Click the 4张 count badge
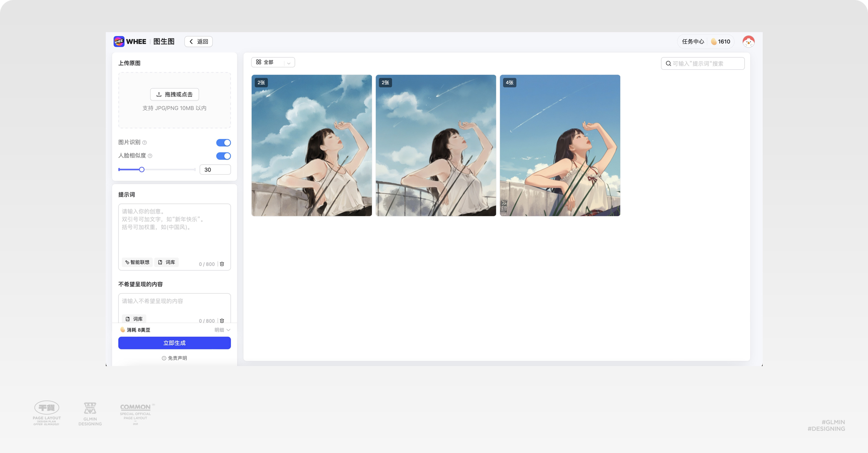Viewport: 868px width, 453px height. (x=509, y=83)
